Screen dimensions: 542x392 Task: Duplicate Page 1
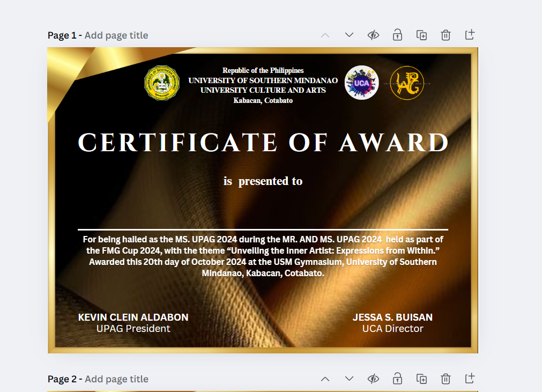tap(422, 35)
